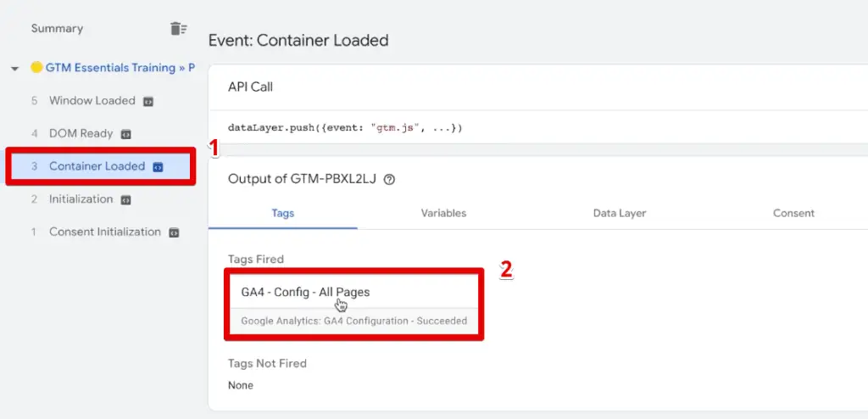This screenshot has height=419, width=868.
Task: Click the clear events icon beside Summary
Action: point(178,29)
